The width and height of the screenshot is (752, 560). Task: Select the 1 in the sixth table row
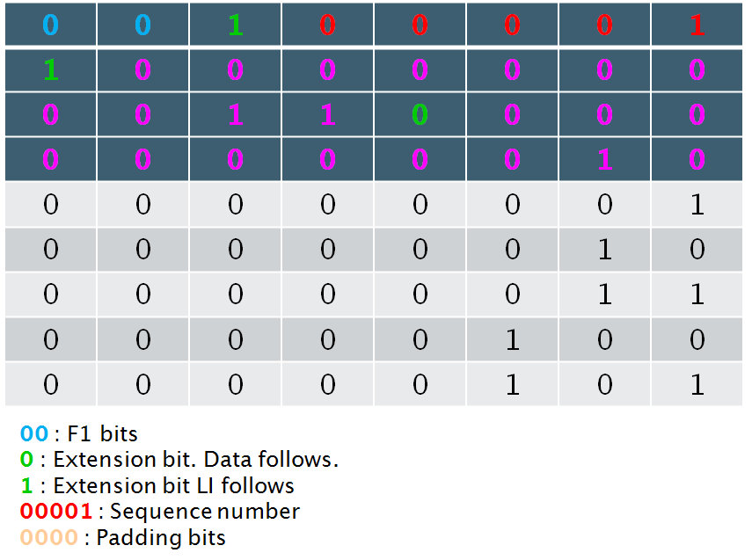tap(604, 250)
